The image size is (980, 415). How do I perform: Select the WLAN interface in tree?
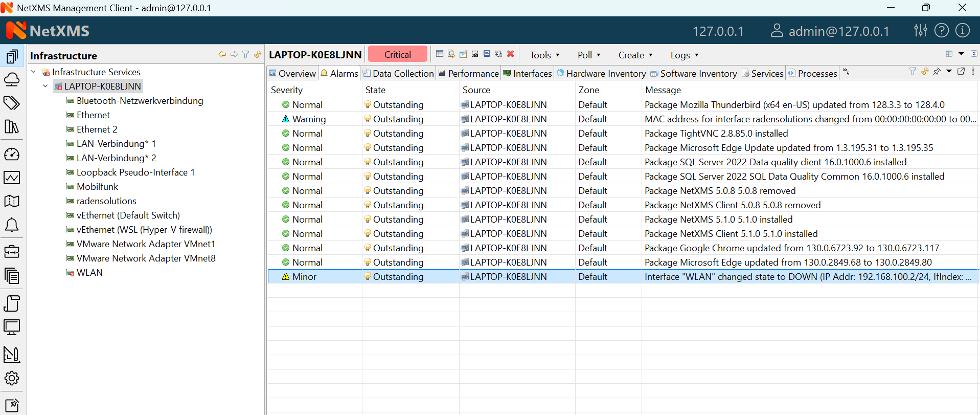point(89,273)
